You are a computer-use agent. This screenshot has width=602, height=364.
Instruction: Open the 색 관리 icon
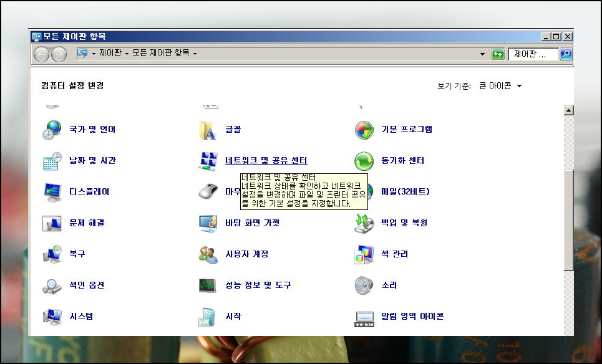point(364,254)
